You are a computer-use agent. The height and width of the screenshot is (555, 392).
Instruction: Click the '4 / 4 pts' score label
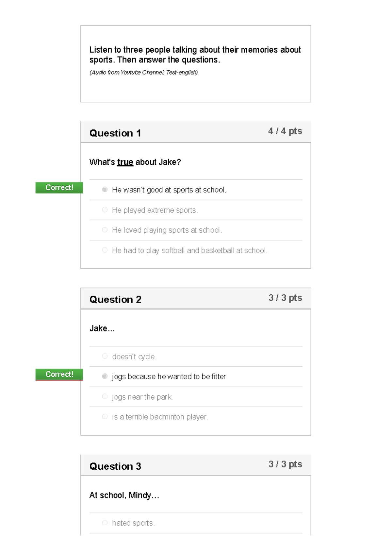[x=285, y=131]
